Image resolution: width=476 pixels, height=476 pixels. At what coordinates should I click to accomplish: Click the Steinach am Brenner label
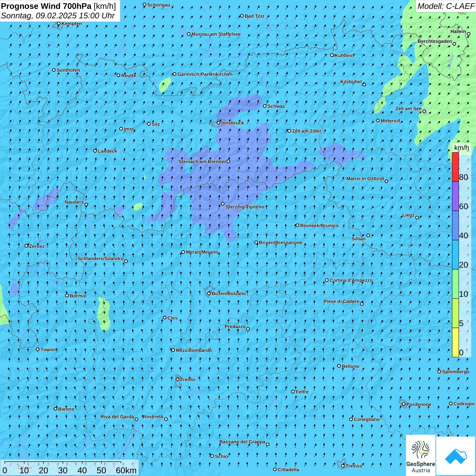[x=202, y=161]
